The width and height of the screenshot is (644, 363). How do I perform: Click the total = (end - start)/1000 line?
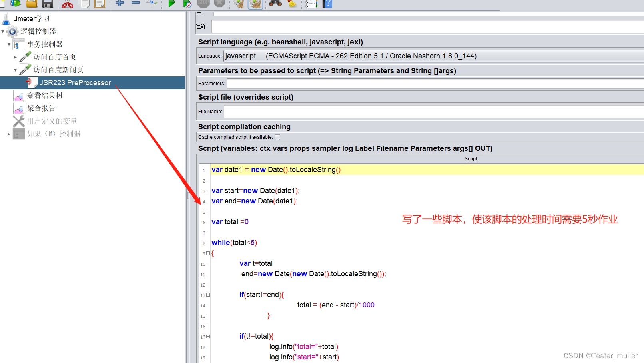336,305
